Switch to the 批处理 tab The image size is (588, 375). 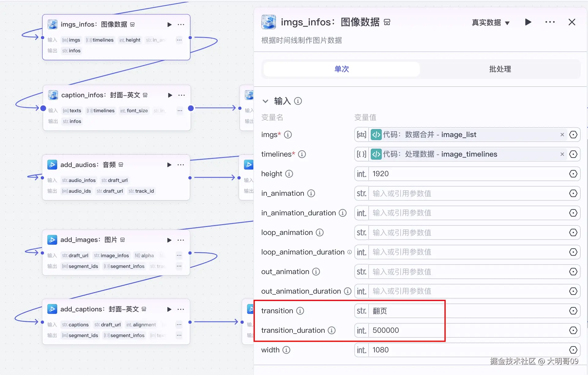(x=500, y=69)
